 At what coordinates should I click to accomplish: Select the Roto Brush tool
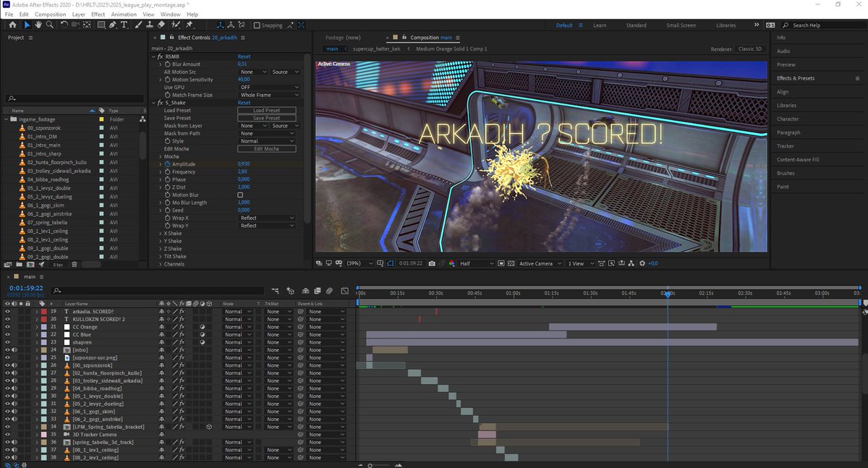[174, 25]
